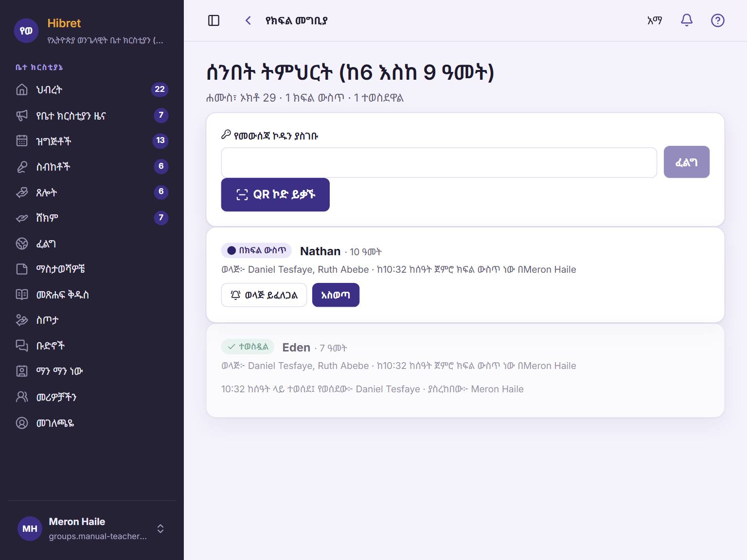Image resolution: width=747 pixels, height=560 pixels.
Task: Open the help question mark icon
Action: coord(717,20)
